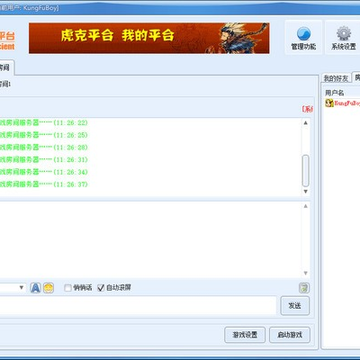
Task: Click the clear chat icon beside checkboxes
Action: (304, 288)
